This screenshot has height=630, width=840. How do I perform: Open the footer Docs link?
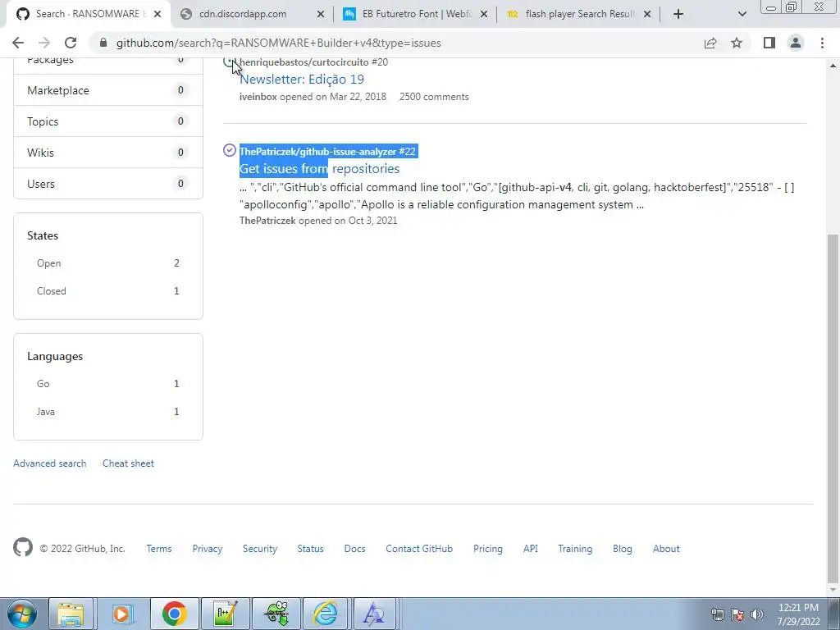(354, 549)
